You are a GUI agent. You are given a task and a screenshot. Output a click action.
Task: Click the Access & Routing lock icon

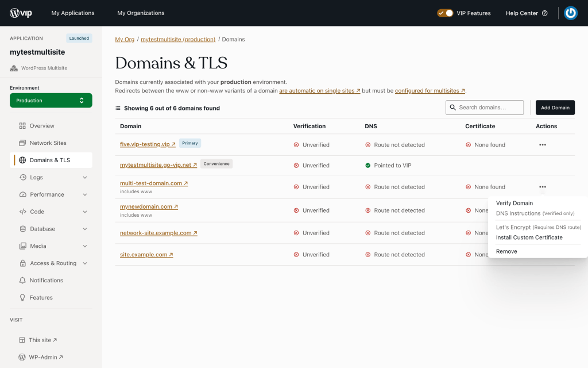point(23,263)
